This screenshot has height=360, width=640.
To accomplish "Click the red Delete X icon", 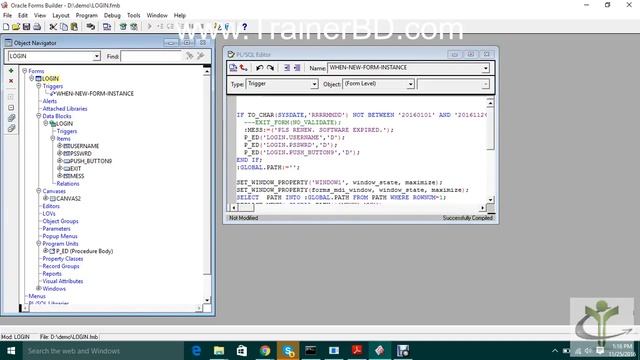I will coord(11,81).
